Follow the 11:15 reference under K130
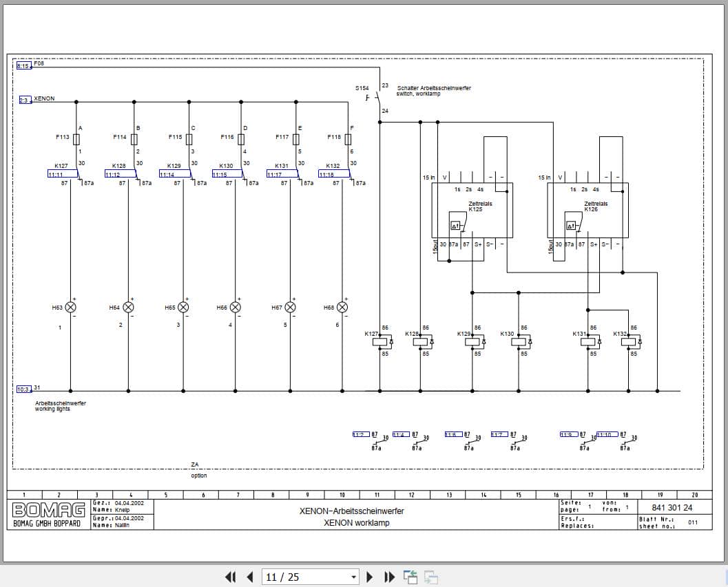The width and height of the screenshot is (728, 587). (227, 174)
